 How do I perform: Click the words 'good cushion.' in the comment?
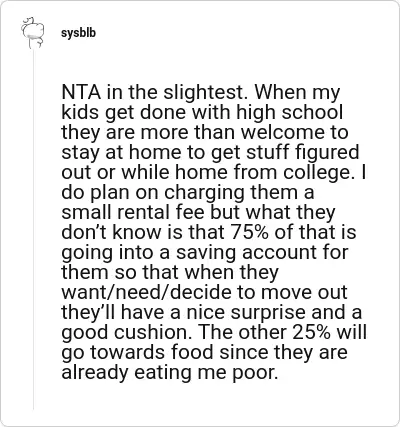pos(127,333)
